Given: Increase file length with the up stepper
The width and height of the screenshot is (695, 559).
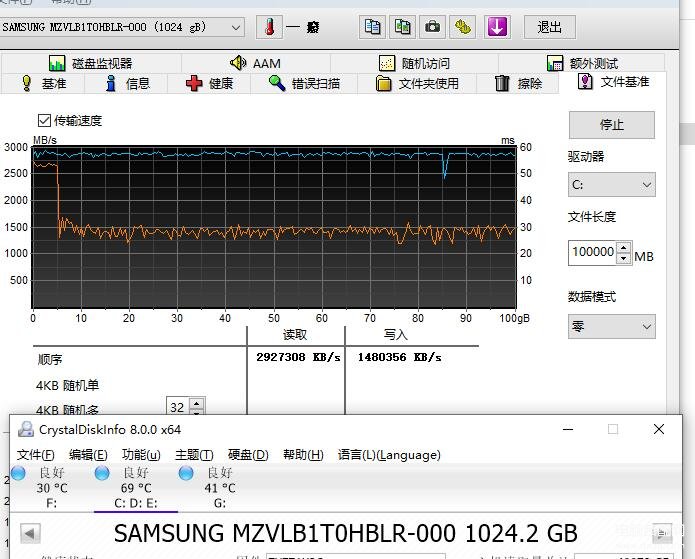Looking at the screenshot, I should (x=624, y=247).
